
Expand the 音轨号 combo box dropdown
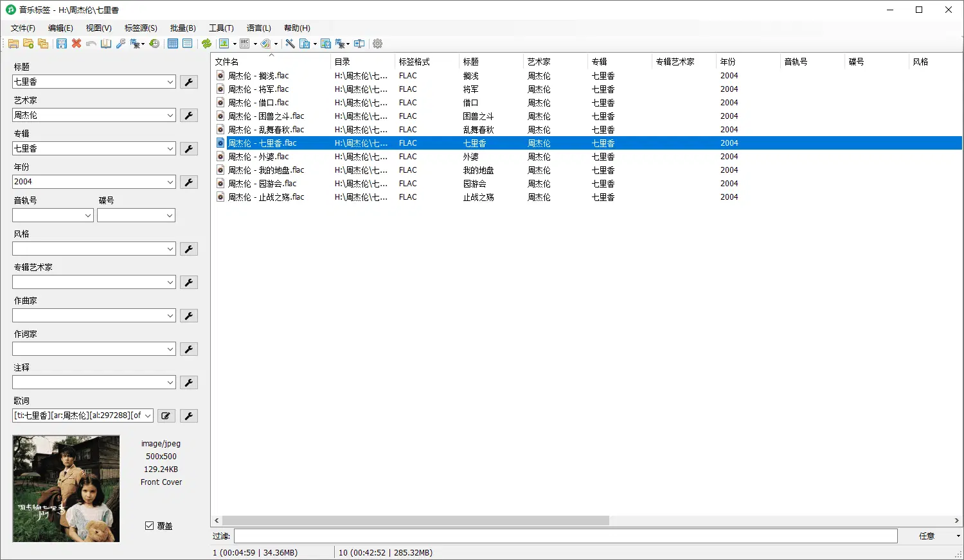click(x=88, y=216)
